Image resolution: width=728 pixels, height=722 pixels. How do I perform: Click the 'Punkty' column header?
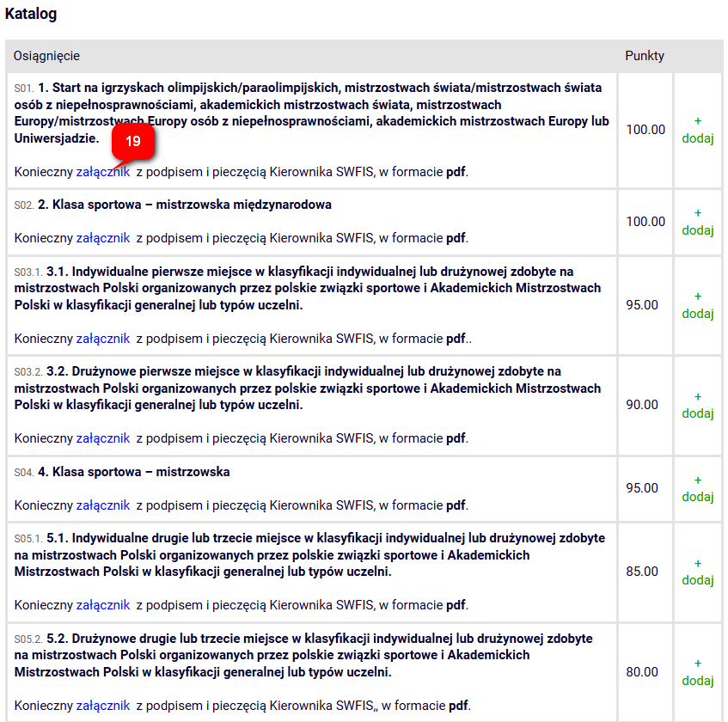645,56
